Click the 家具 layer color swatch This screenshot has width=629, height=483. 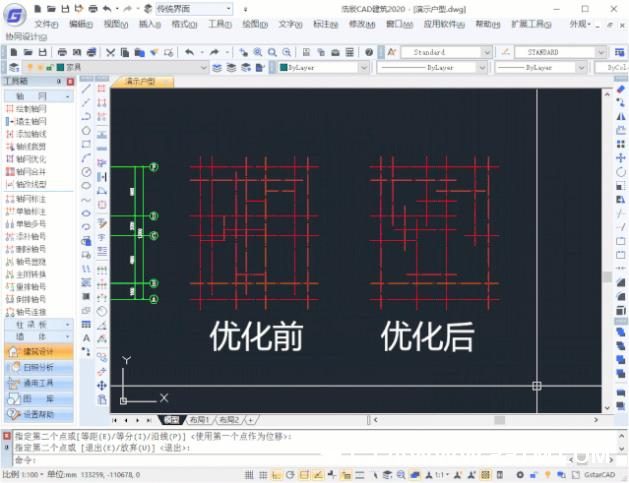click(x=61, y=67)
